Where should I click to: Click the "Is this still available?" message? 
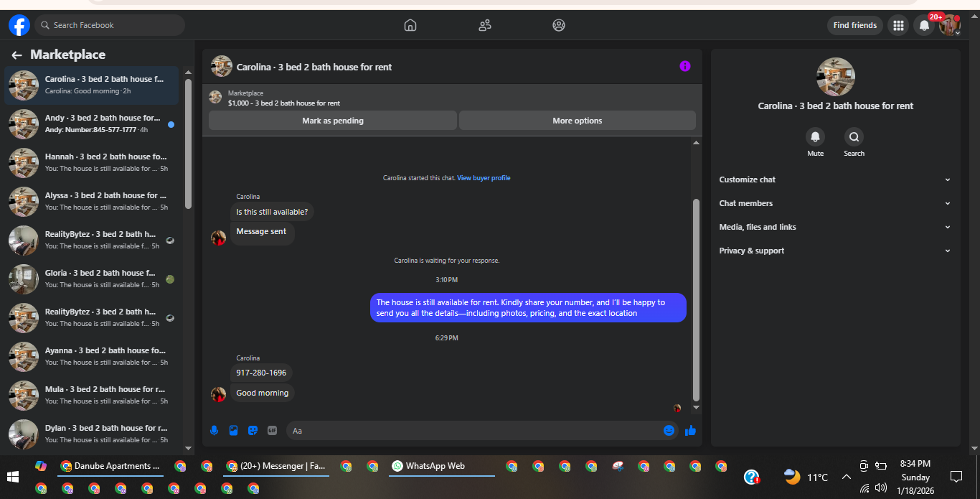272,212
